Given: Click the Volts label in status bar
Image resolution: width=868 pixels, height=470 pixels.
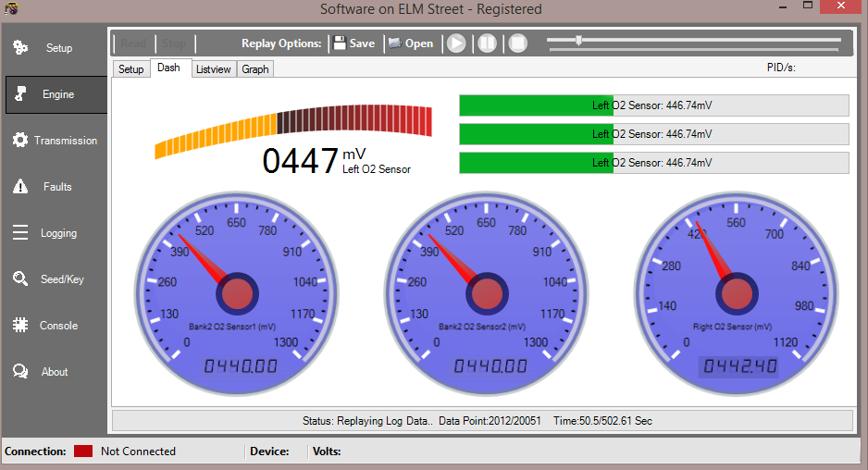Looking at the screenshot, I should click(327, 451).
